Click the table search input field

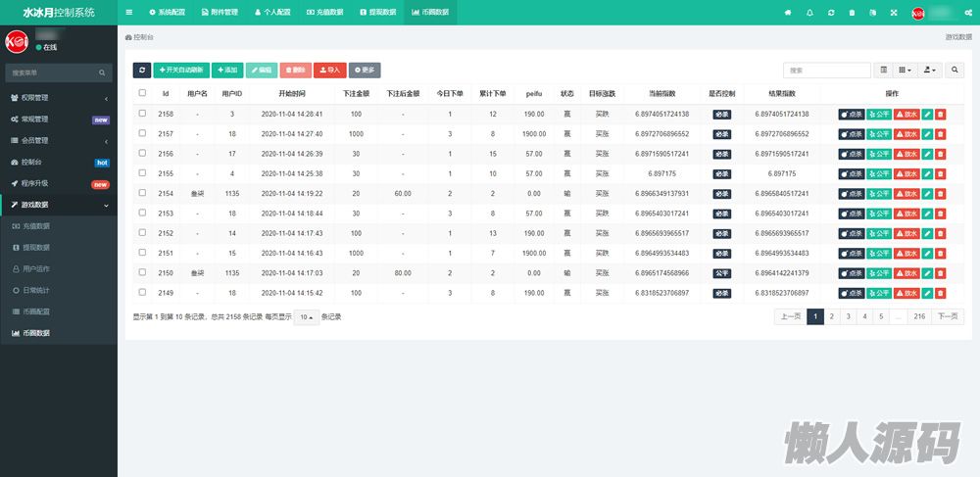[x=826, y=71]
